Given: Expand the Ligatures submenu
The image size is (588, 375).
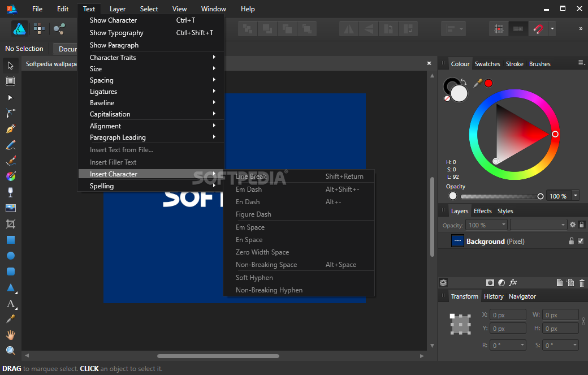Looking at the screenshot, I should point(151,92).
